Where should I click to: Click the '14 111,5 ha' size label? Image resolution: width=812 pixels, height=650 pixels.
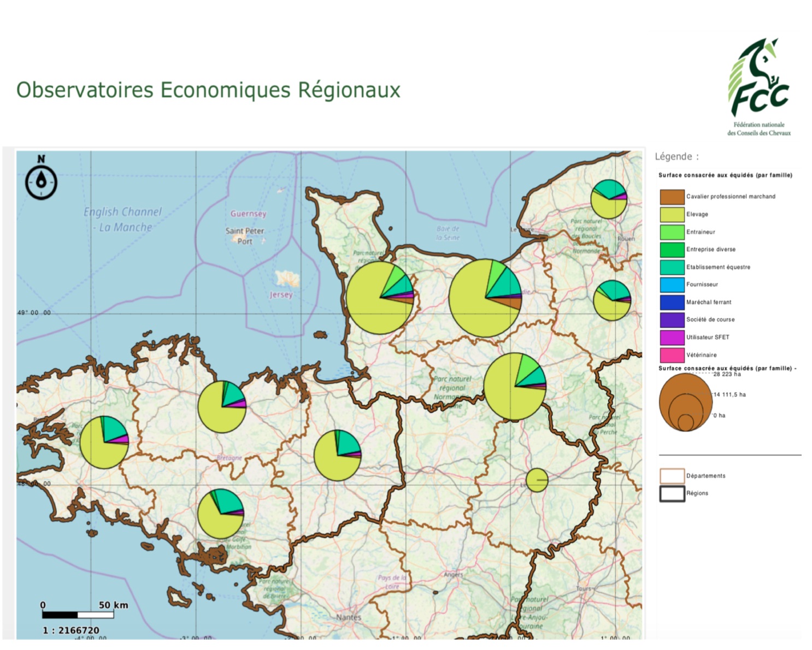click(x=729, y=394)
